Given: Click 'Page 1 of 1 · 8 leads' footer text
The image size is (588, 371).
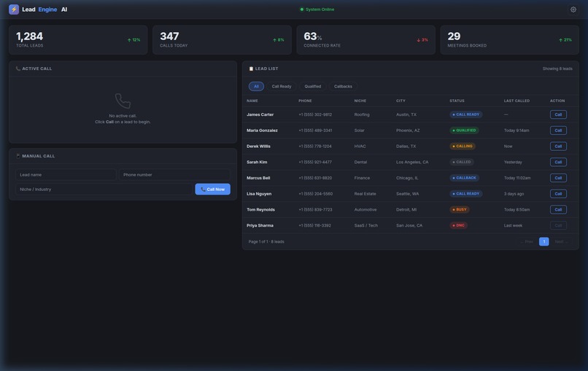Looking at the screenshot, I should click(266, 242).
